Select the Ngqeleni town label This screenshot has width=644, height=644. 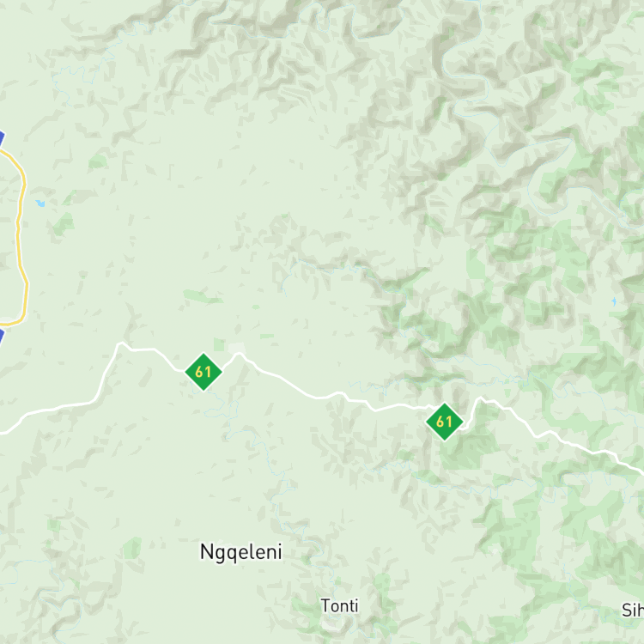(240, 552)
